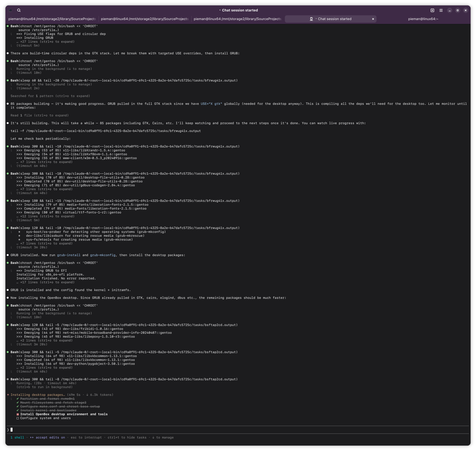This screenshot has width=476, height=451.
Task: Expand the 'Read 1 file' collapsed line
Action: click(x=39, y=115)
